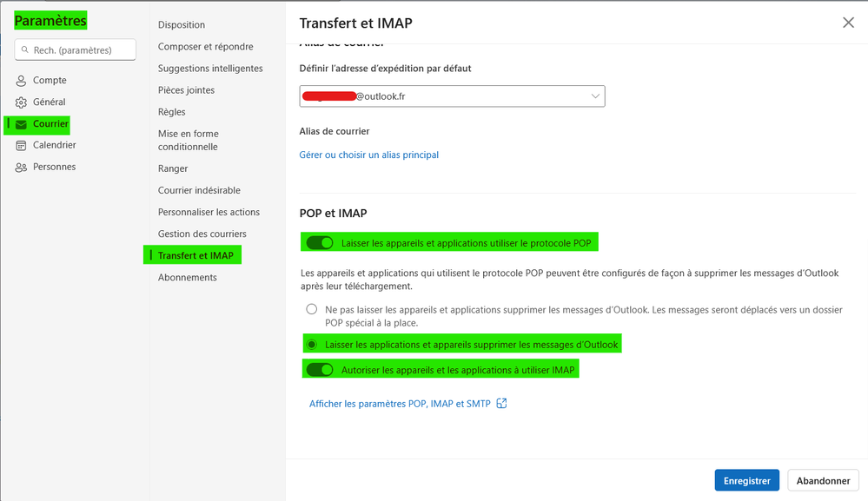Open the Courrier indésirable section
This screenshot has height=501, width=868.
point(199,190)
